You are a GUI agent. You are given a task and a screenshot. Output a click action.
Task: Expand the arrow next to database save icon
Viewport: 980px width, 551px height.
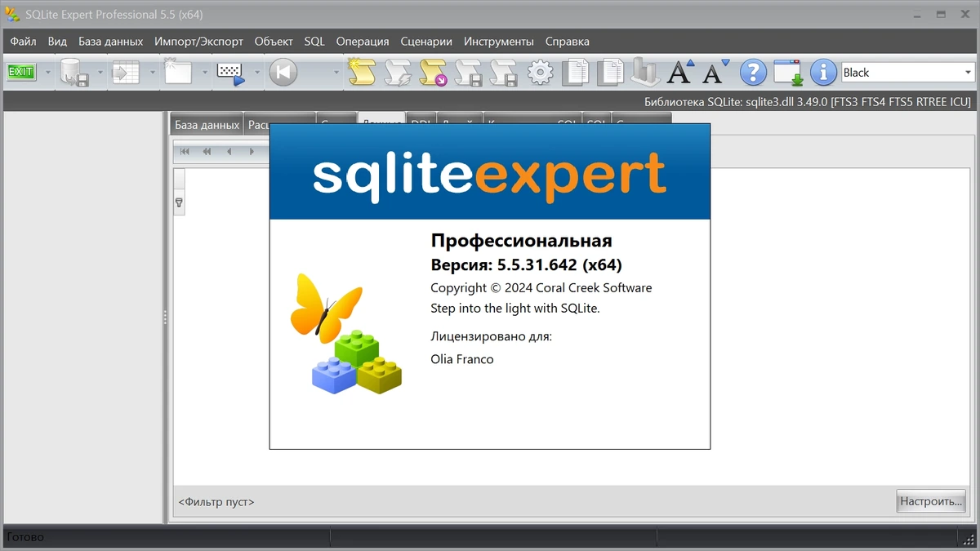(x=100, y=73)
